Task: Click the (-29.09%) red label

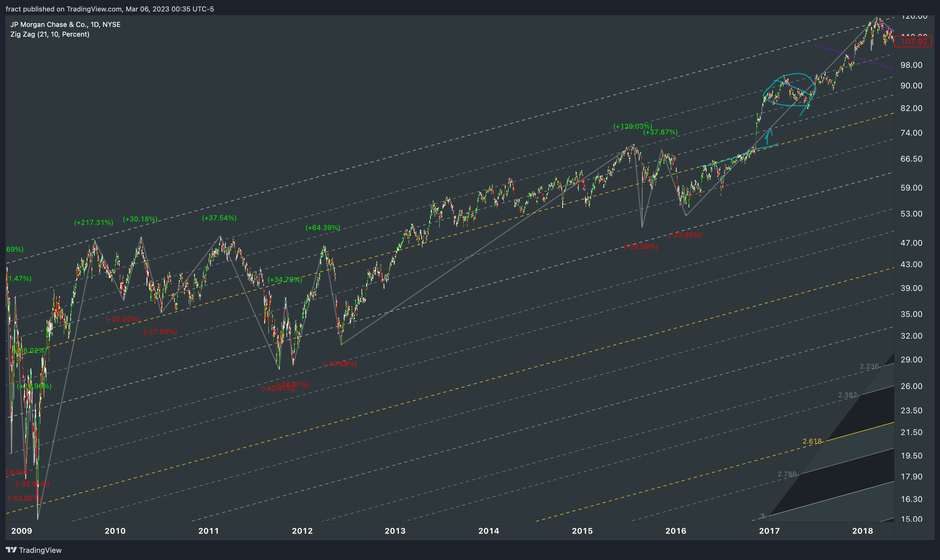Action: coord(641,247)
